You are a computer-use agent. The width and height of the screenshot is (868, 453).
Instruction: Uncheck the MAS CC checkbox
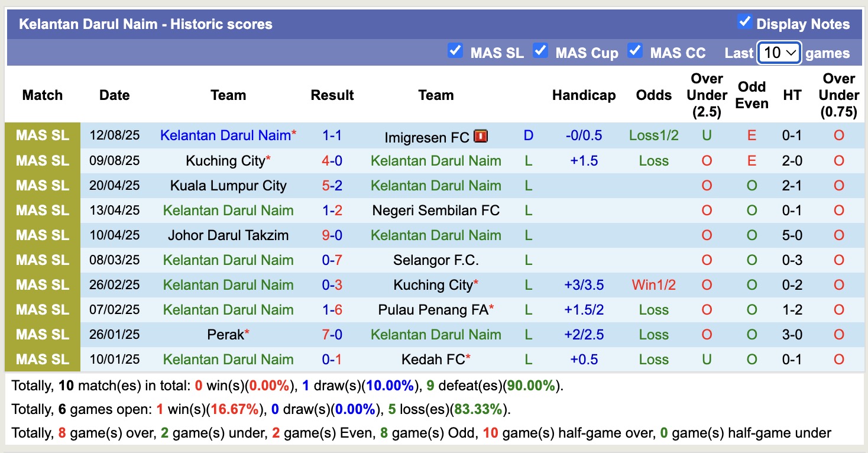point(636,51)
